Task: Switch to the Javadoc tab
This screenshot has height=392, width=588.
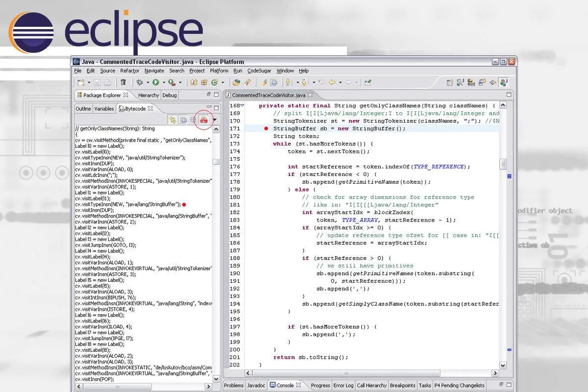Action: (256, 385)
